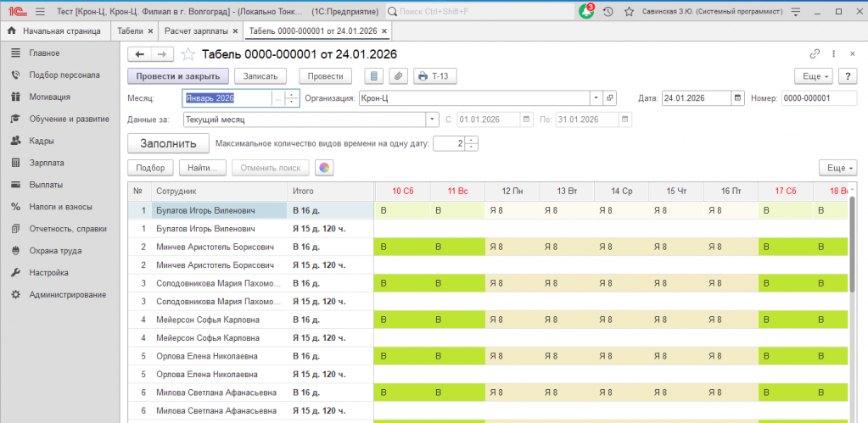Screen dimensions: 868x423
Task: Expand top Еще dropdown near help
Action: pyautogui.click(x=815, y=75)
